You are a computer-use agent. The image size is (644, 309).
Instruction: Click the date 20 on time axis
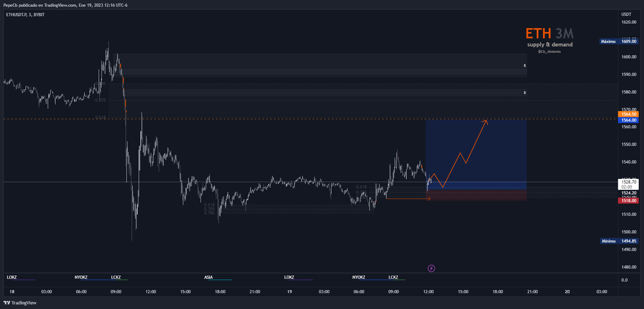point(567,292)
